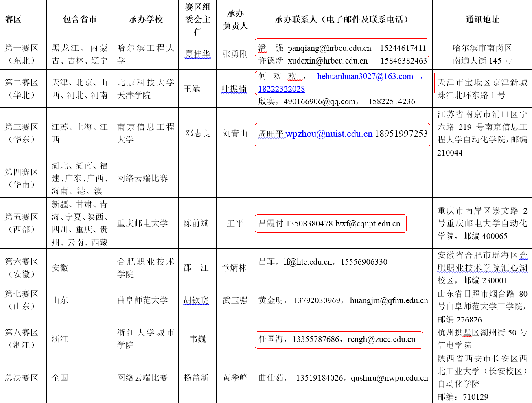Click the name 杨益新
The image size is (532, 403).
[x=196, y=378]
